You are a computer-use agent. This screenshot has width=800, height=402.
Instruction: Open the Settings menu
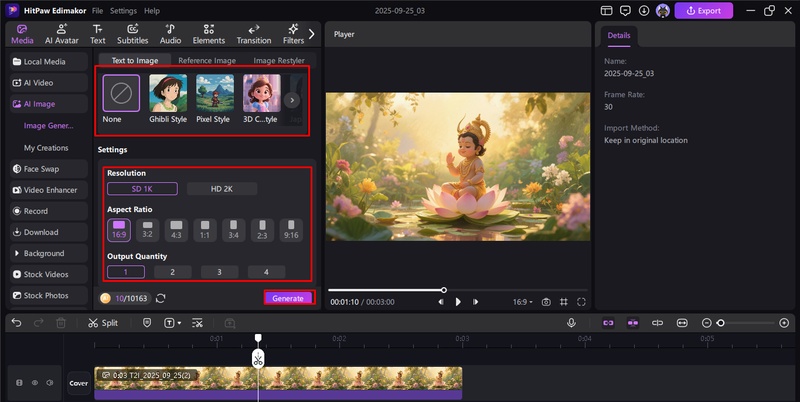[x=123, y=10]
